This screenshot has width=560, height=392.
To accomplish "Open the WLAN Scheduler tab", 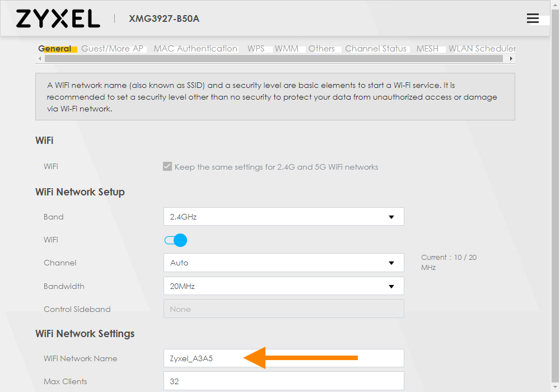I will click(x=482, y=49).
